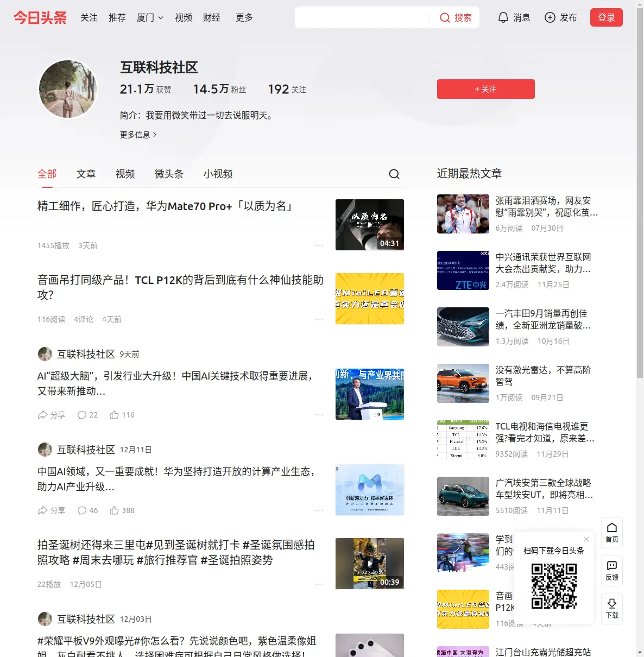Switch to the 小视频 tab
Viewport: 644px width, 657px height.
click(218, 174)
